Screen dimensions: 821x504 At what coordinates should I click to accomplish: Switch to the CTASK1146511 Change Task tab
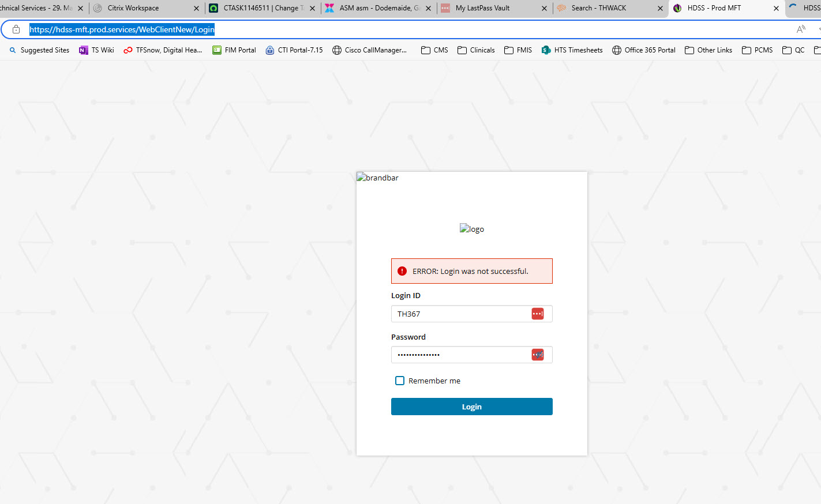pyautogui.click(x=263, y=8)
